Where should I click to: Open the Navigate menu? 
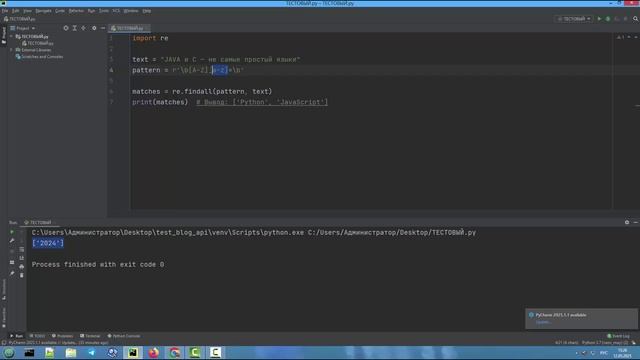[43, 11]
